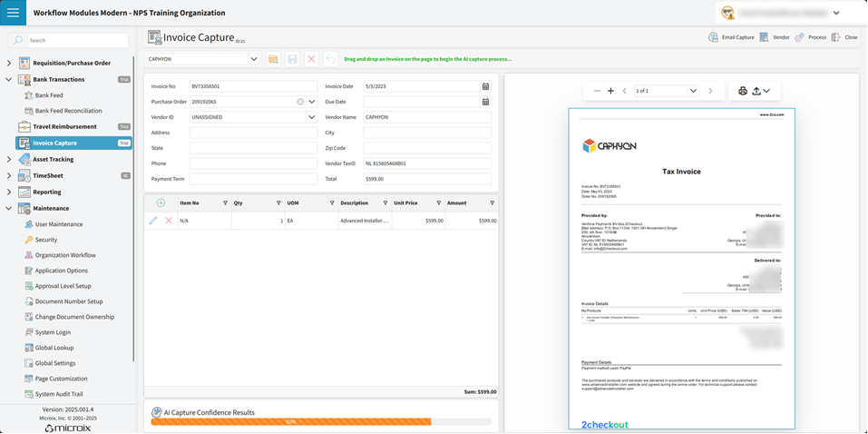Image resolution: width=868 pixels, height=434 pixels.
Task: Open the Description column filter
Action: click(385, 203)
